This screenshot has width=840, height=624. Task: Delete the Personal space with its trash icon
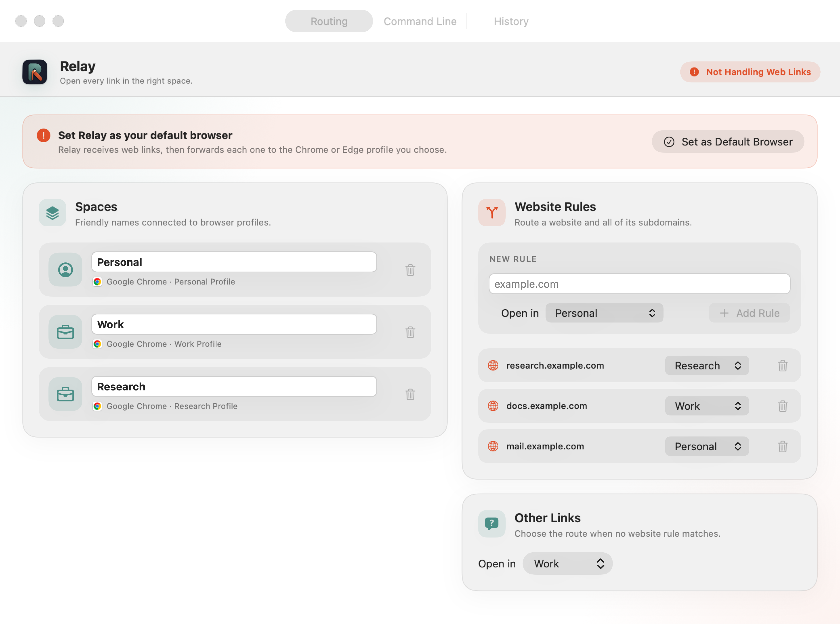click(410, 270)
